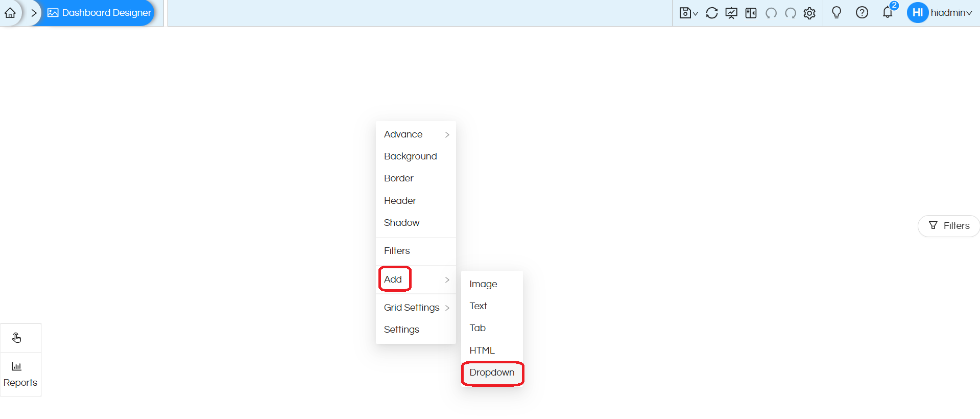Image resolution: width=980 pixels, height=419 pixels.
Task: Open the Add menu entry
Action: point(416,280)
